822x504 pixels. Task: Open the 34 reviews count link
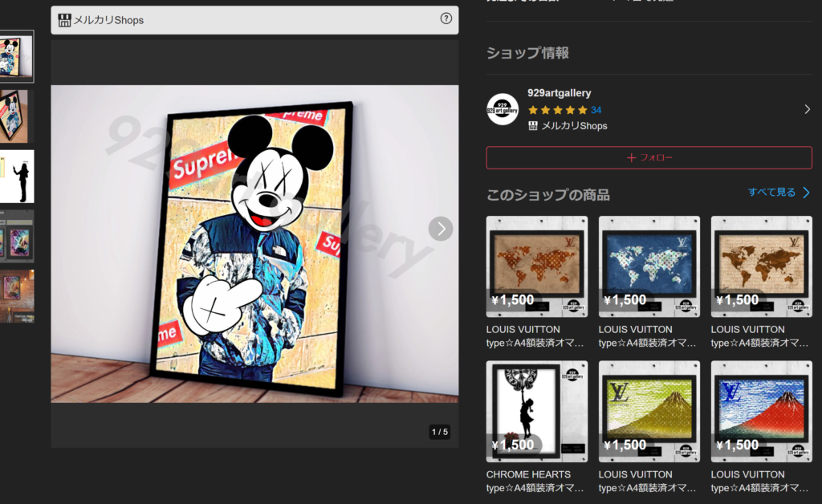(x=596, y=110)
